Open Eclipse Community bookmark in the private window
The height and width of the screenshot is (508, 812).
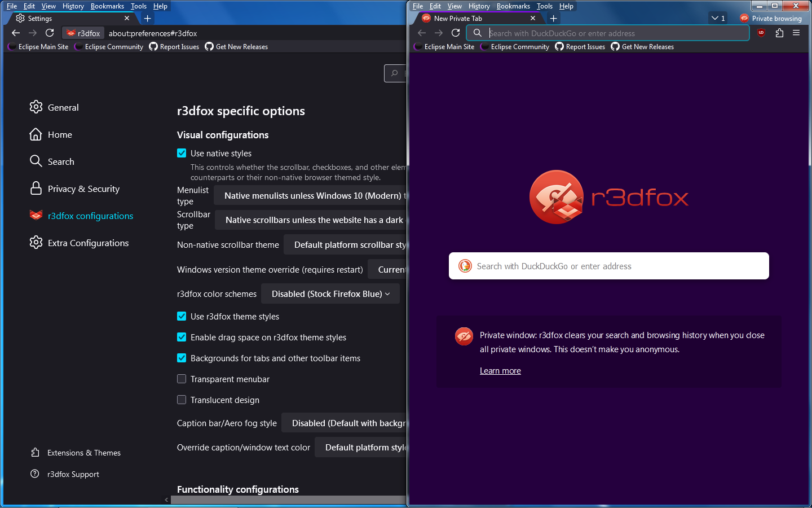[x=515, y=47]
